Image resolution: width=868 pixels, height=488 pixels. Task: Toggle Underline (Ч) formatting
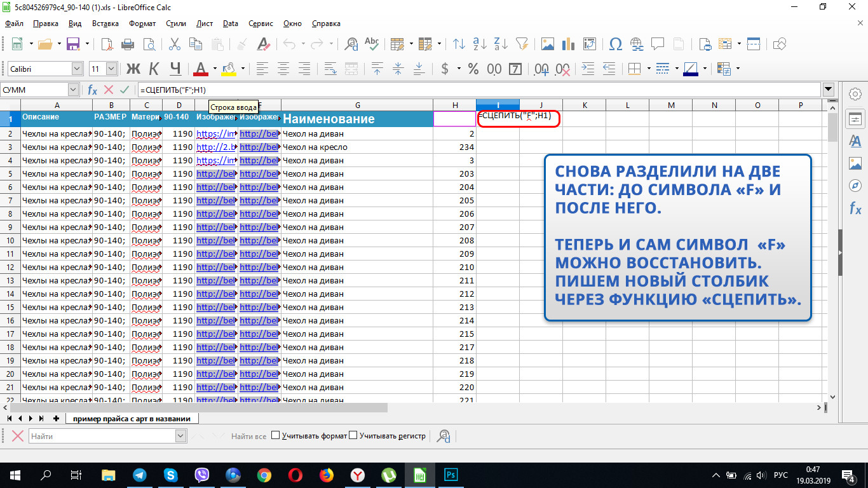point(176,69)
